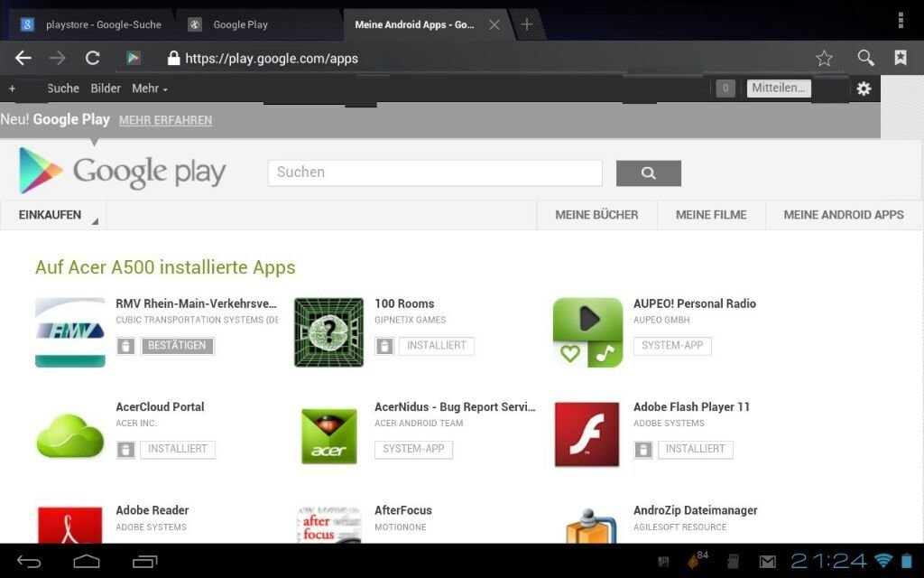The image size is (924, 578).
Task: Reload the current page
Action: click(93, 58)
